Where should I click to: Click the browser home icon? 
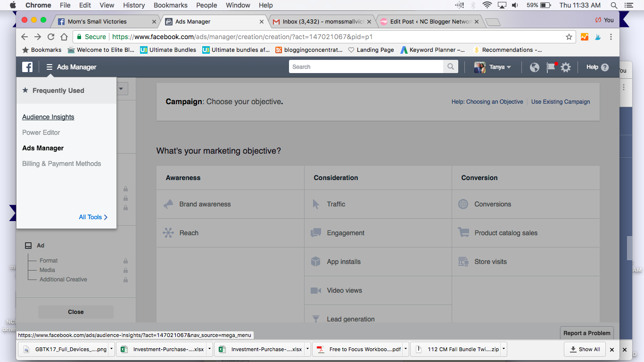[64, 37]
